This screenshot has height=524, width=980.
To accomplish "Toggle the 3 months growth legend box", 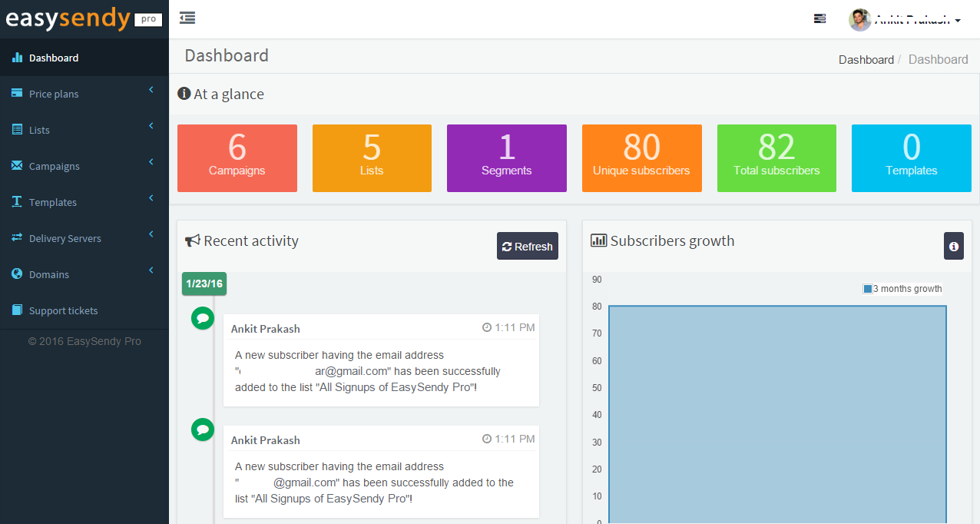I will (868, 289).
